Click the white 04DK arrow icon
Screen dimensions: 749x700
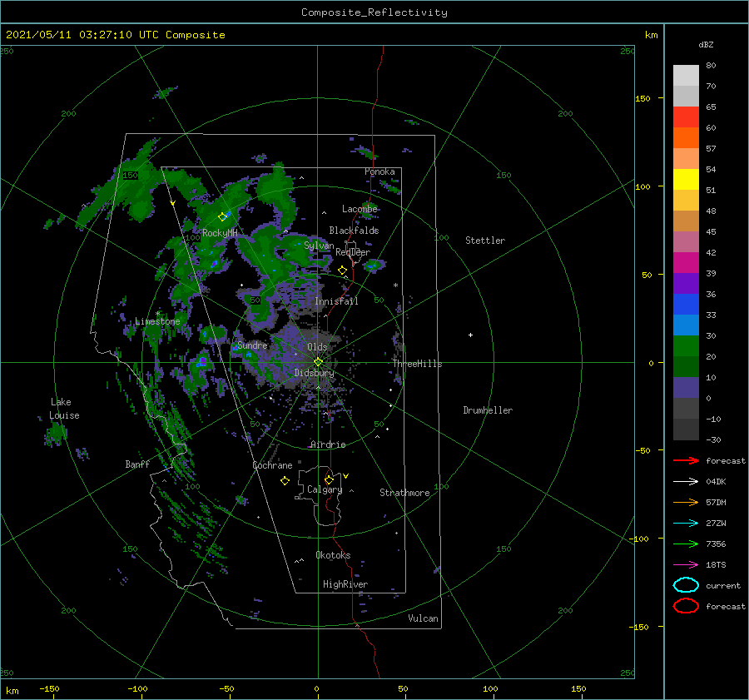pos(686,482)
